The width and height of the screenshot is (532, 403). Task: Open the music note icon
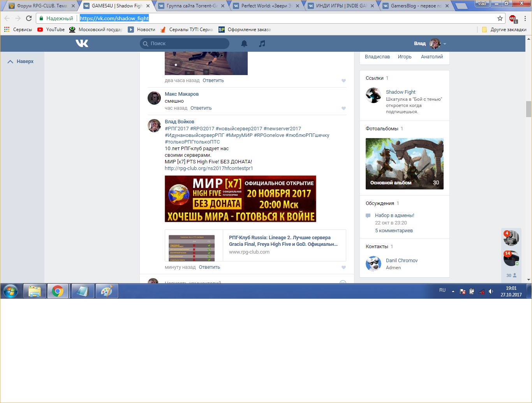(262, 44)
